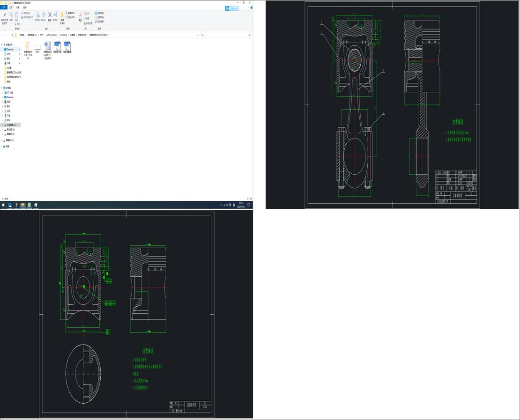Switch to details view in the status bar
520x420 pixels.
248,199
